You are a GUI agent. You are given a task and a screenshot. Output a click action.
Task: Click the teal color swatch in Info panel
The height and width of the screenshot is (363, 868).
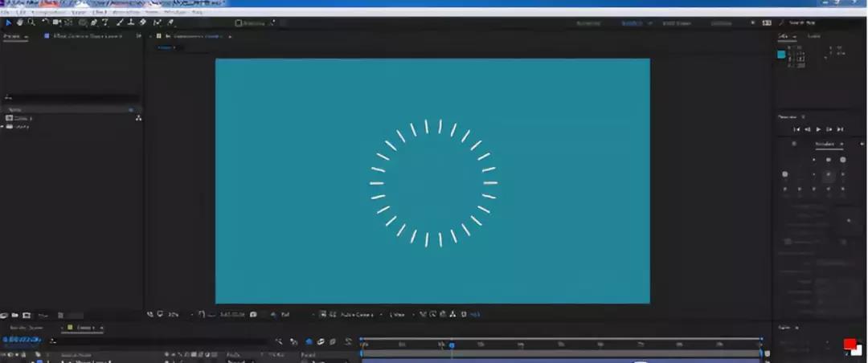[780, 55]
